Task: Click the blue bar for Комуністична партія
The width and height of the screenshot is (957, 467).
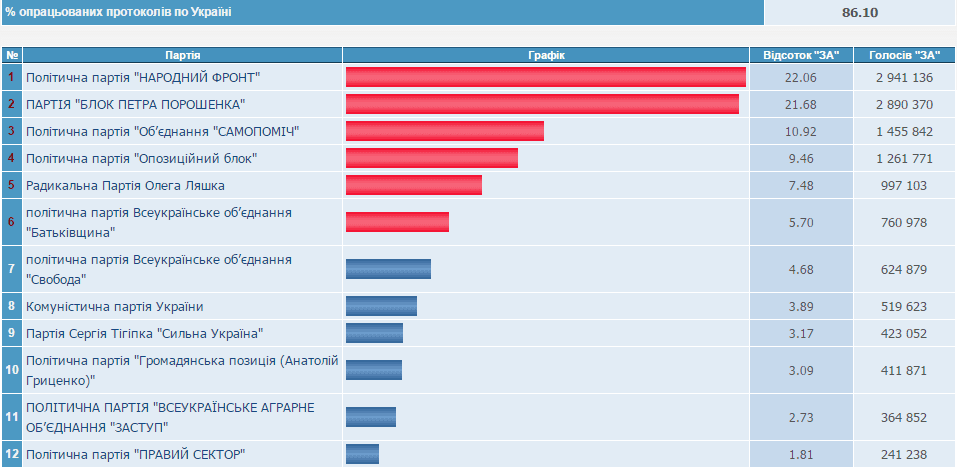Action: click(x=381, y=306)
